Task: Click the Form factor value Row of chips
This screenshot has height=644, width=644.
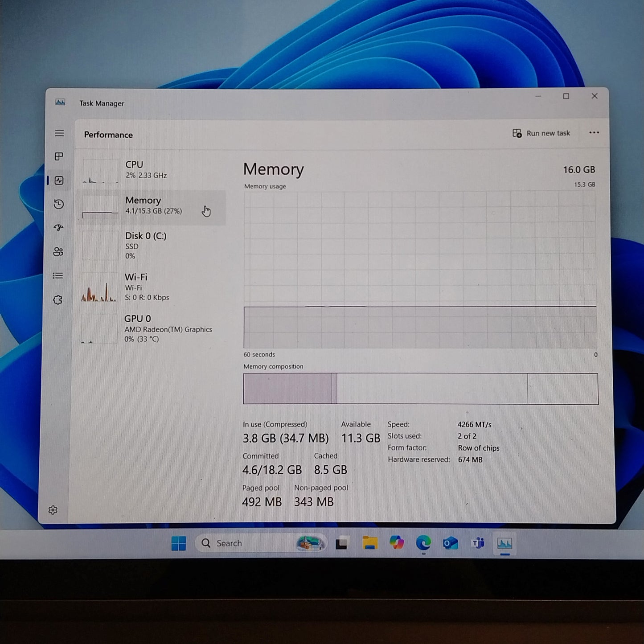Action: [x=479, y=448]
